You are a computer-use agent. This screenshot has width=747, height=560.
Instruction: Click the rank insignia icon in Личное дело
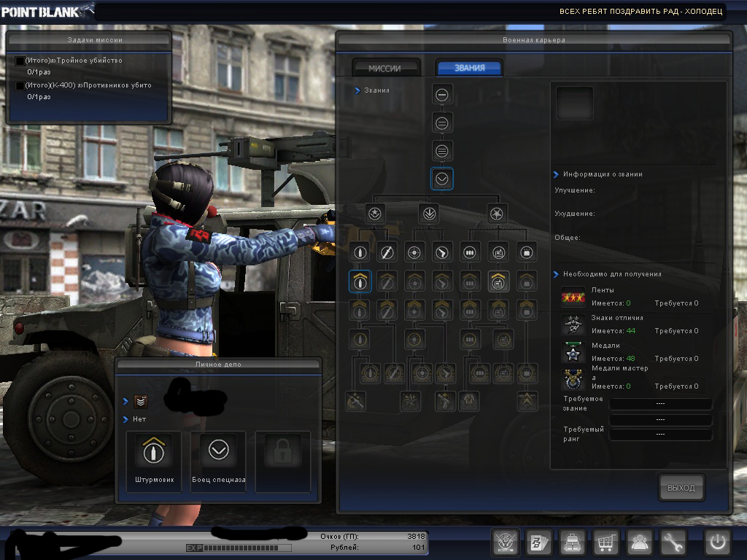(141, 402)
